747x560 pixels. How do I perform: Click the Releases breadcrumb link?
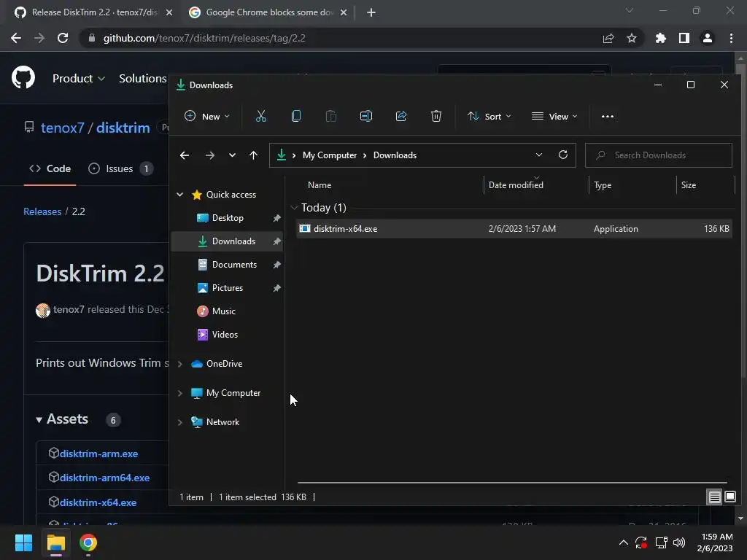[42, 211]
